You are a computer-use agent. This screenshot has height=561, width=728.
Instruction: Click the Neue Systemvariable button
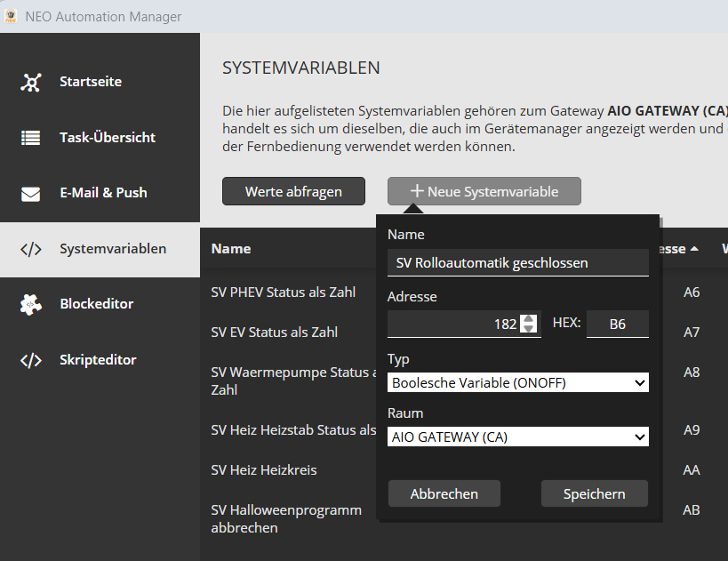(x=484, y=191)
